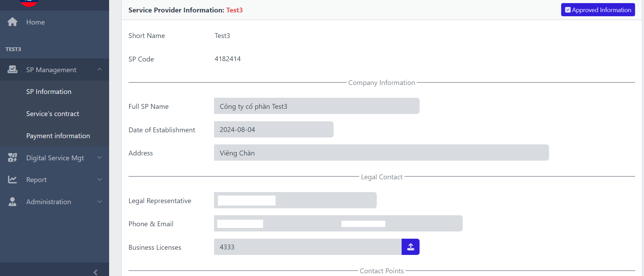Screen dimensions: 644x276
Task: Open the SP Information menu item
Action: point(49,92)
